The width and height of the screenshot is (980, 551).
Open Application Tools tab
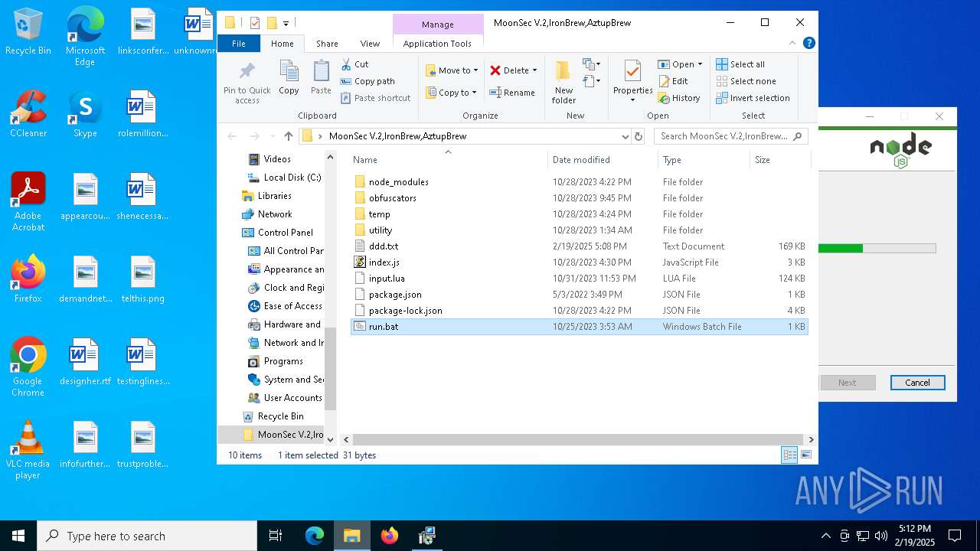click(x=437, y=44)
